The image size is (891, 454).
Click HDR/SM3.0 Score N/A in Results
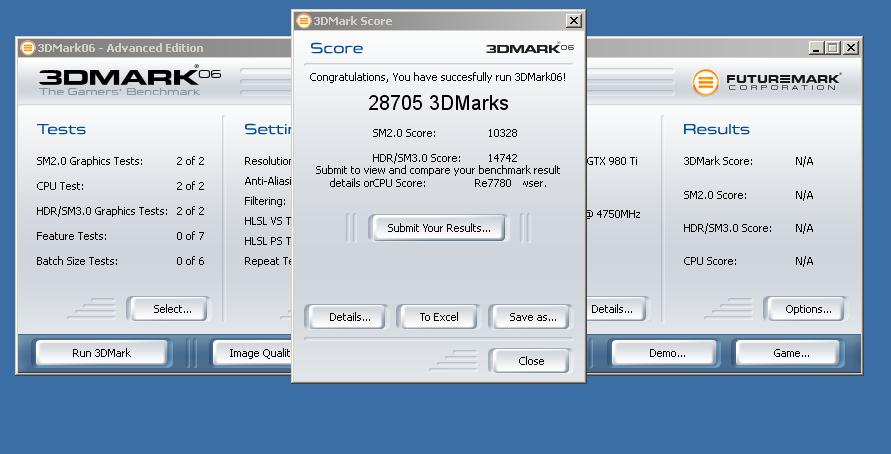click(748, 228)
